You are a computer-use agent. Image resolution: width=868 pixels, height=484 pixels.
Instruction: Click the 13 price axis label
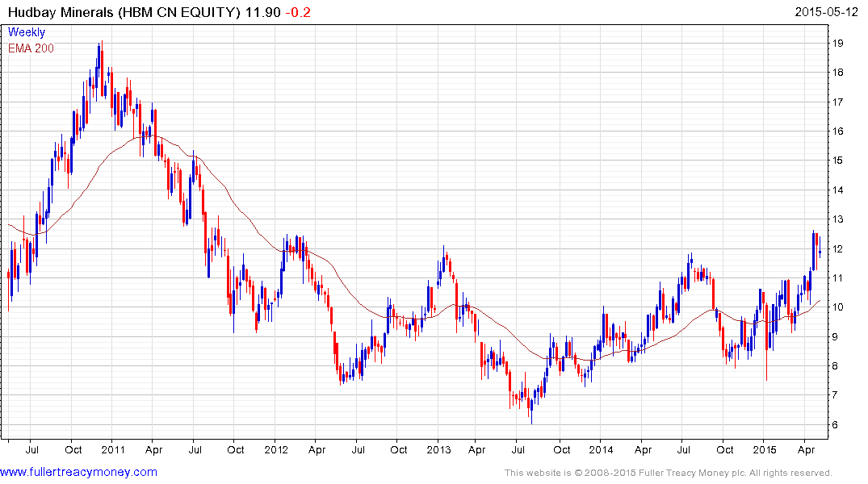(837, 219)
